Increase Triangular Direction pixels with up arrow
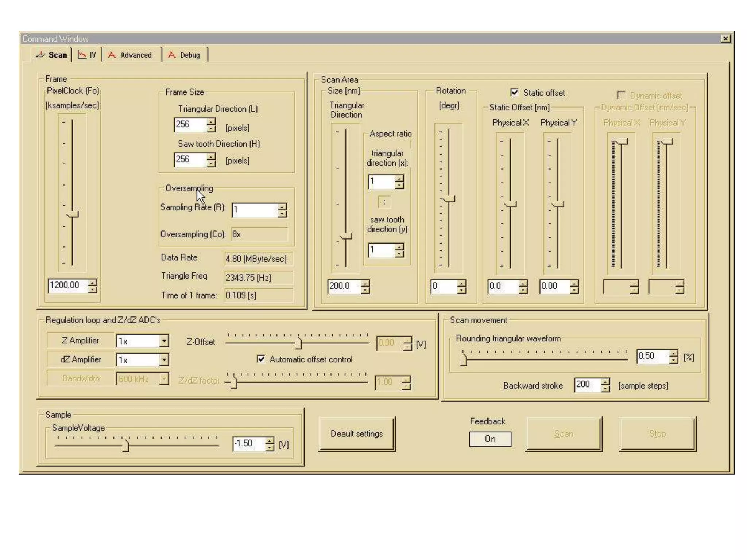Screen dimensions: 747x560 point(211,121)
